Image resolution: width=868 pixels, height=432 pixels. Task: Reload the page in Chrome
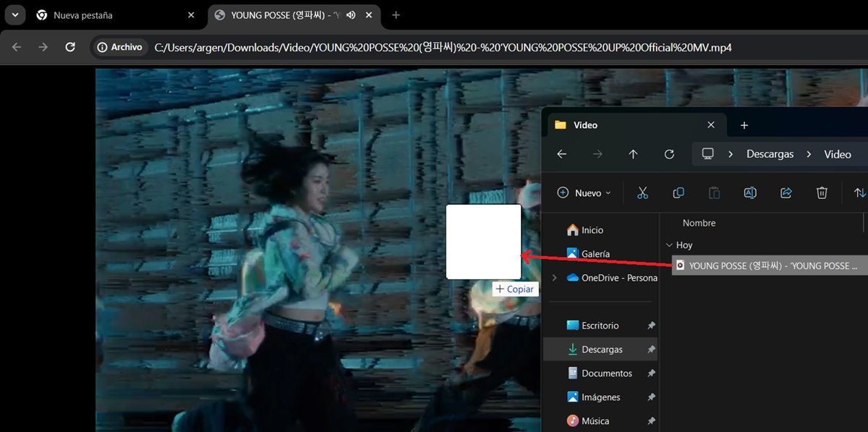pos(70,47)
